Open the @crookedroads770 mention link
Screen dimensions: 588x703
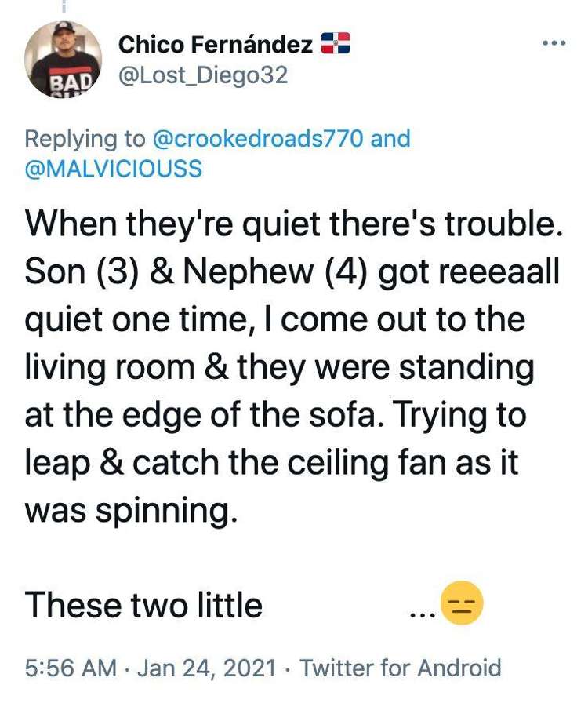258,138
